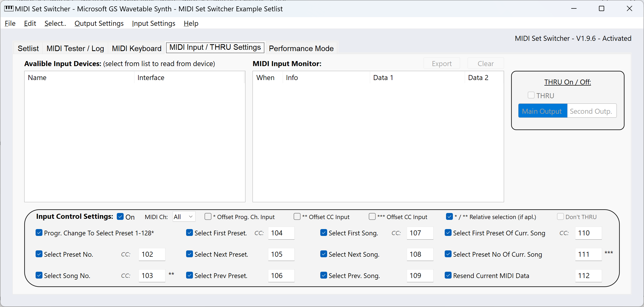Click the Data 1 column header
Viewport: 644px width, 307px height.
pos(383,78)
